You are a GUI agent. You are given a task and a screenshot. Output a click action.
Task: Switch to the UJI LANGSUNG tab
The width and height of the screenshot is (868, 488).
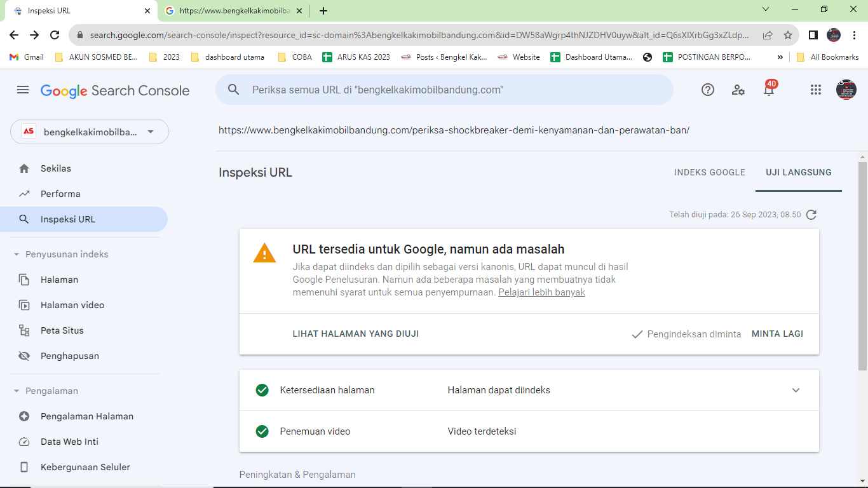click(799, 172)
